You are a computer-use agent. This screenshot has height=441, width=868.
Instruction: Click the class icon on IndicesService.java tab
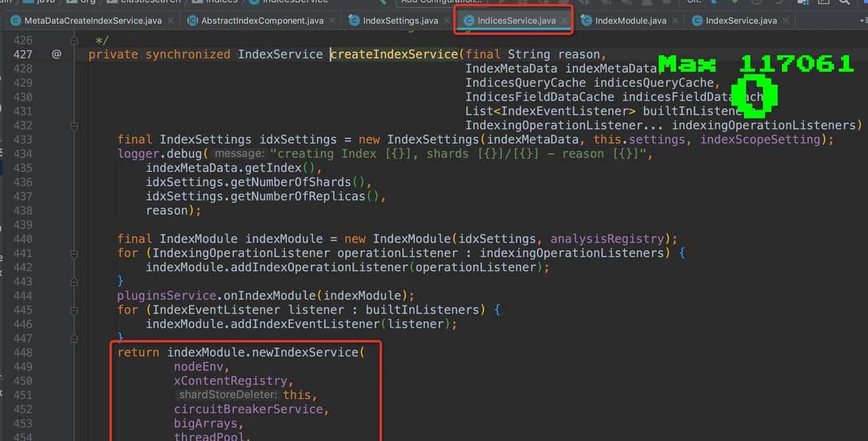[x=469, y=20]
